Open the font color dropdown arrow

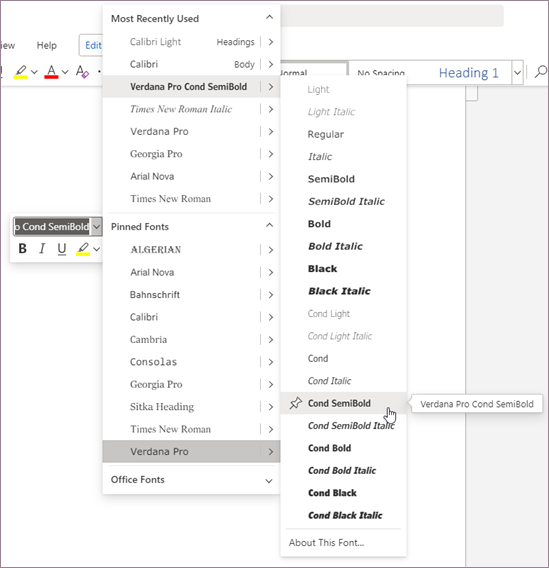coord(65,72)
